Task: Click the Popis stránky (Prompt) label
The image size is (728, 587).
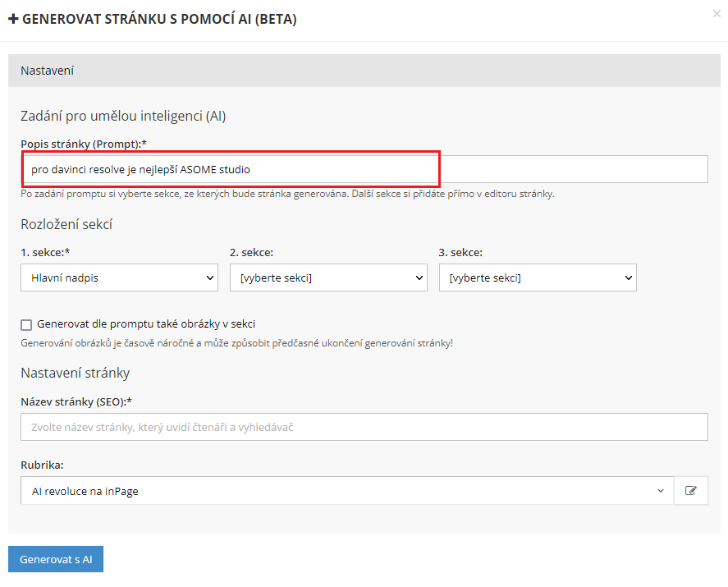Action: [x=83, y=144]
